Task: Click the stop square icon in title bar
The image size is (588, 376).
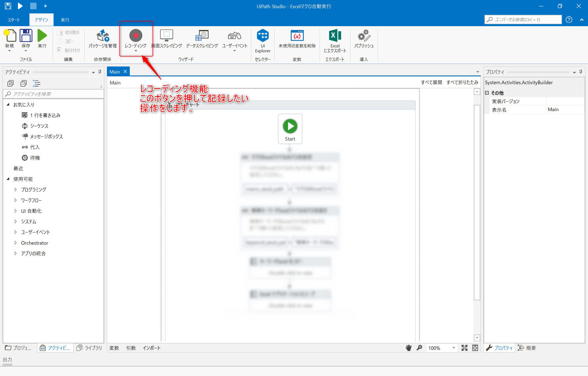Action: pyautogui.click(x=33, y=6)
